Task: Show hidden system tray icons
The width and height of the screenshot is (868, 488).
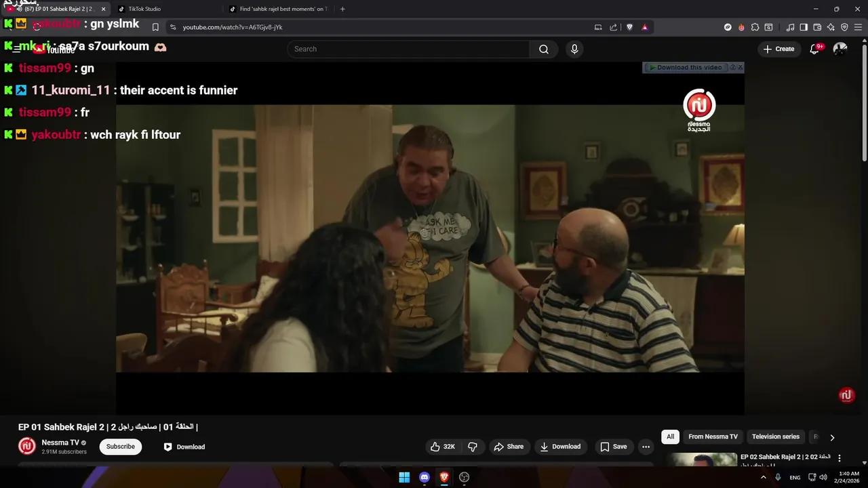Action: (763, 477)
